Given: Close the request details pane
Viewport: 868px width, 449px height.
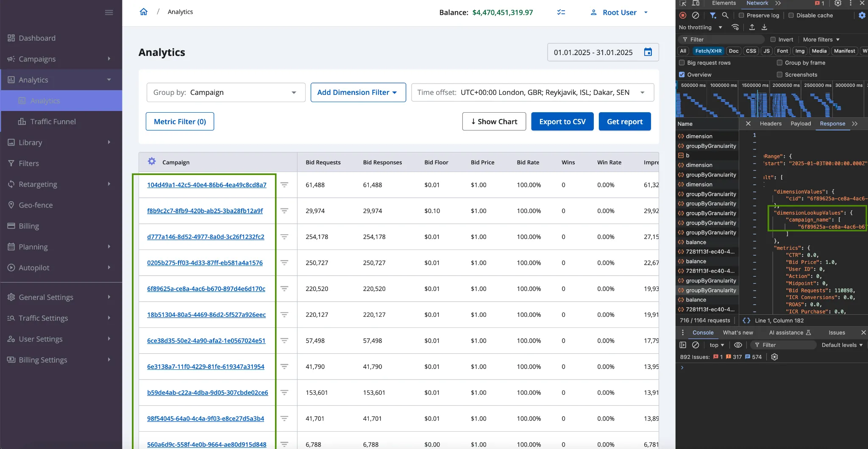Looking at the screenshot, I should click(x=748, y=124).
